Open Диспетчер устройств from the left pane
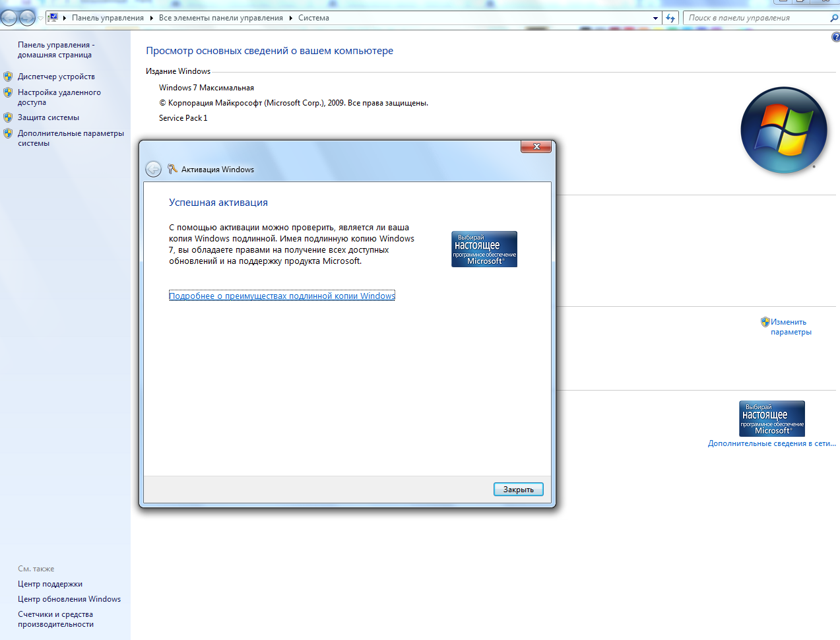The image size is (840, 640). 56,77
